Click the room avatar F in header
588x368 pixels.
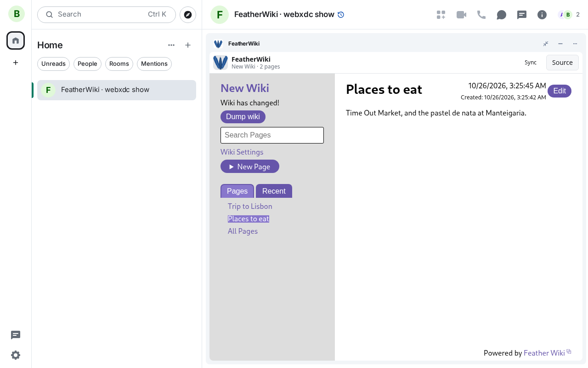tap(220, 15)
